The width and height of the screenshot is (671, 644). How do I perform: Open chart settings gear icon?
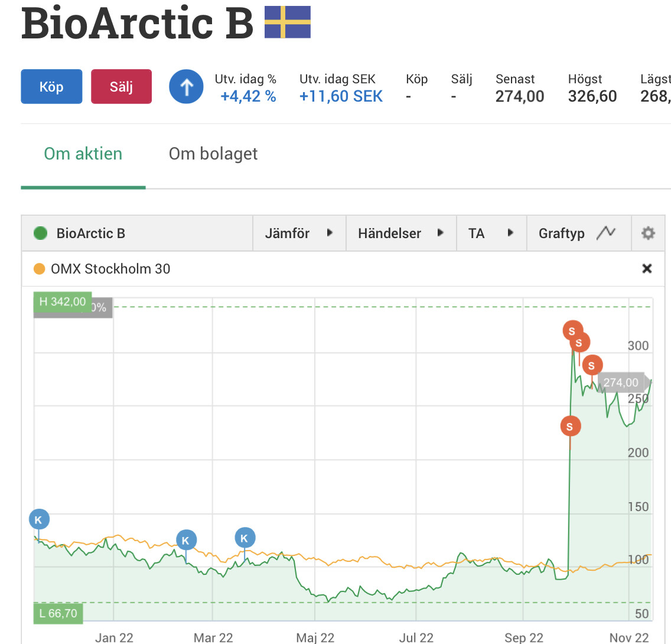point(648,233)
